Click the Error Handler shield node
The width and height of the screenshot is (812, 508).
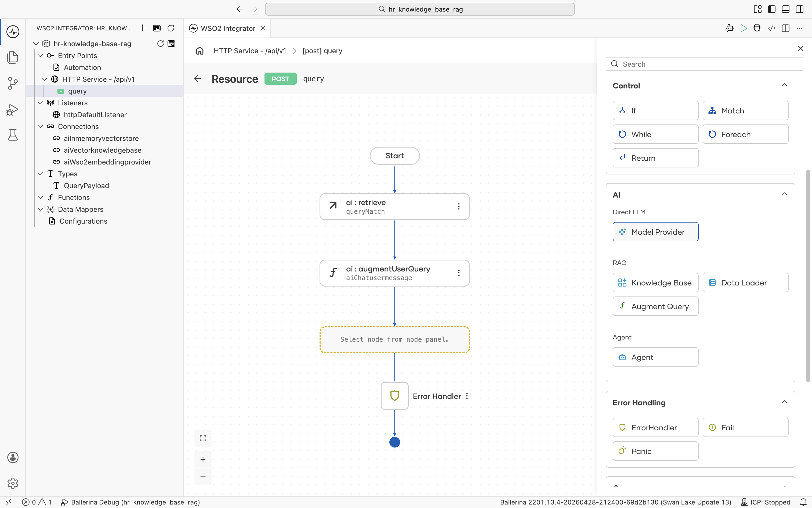[395, 396]
